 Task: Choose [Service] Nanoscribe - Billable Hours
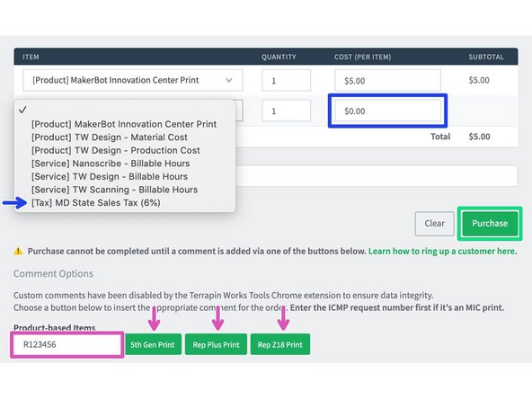tap(111, 164)
